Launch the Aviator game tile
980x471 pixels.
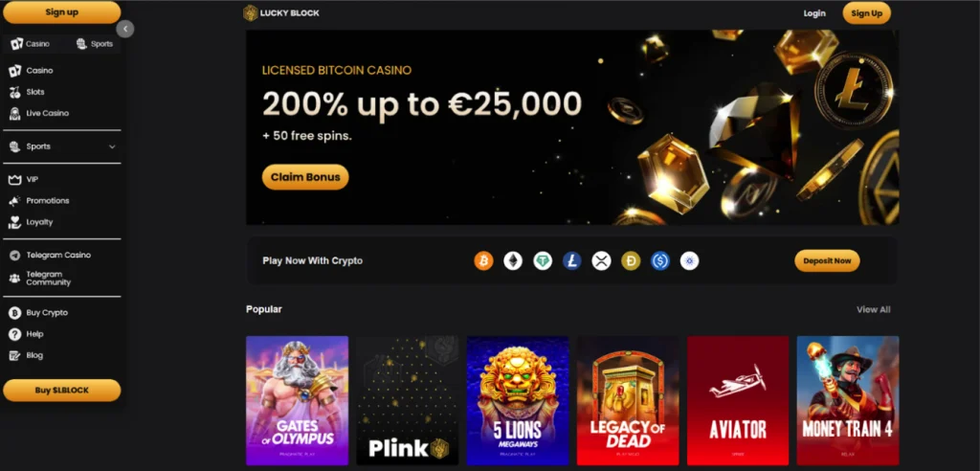[x=738, y=400]
